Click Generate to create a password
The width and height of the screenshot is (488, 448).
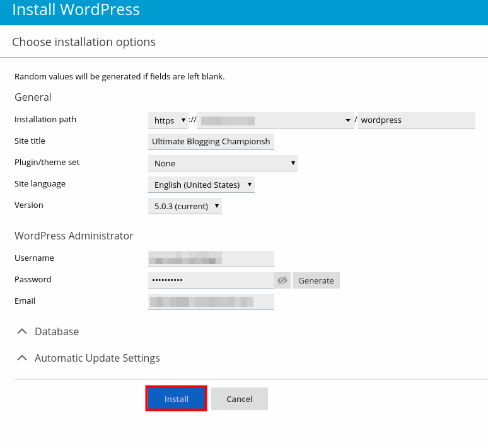coord(316,280)
